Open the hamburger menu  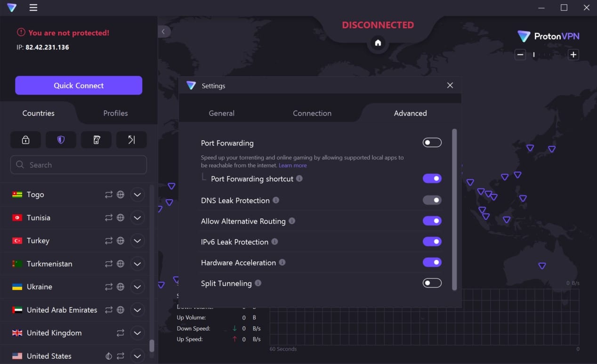click(x=33, y=8)
